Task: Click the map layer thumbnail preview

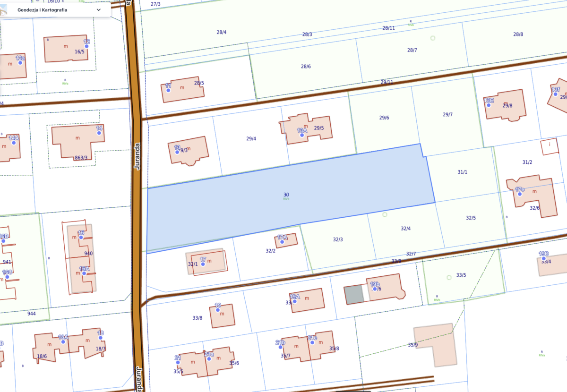Action: tap(4, 9)
